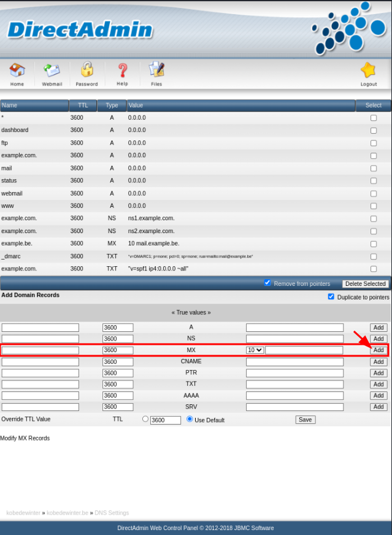Open Modify MX Records link

tap(25, 438)
